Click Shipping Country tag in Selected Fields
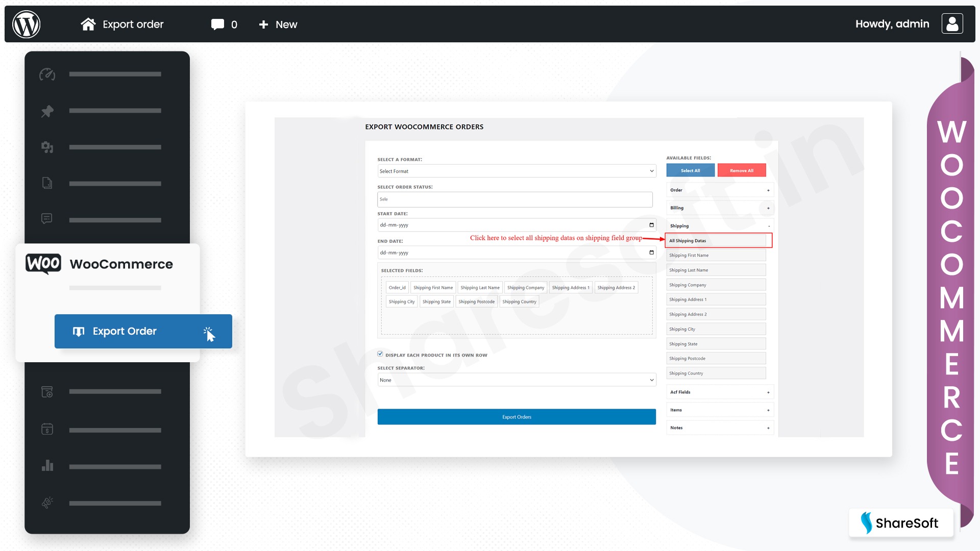 tap(519, 302)
